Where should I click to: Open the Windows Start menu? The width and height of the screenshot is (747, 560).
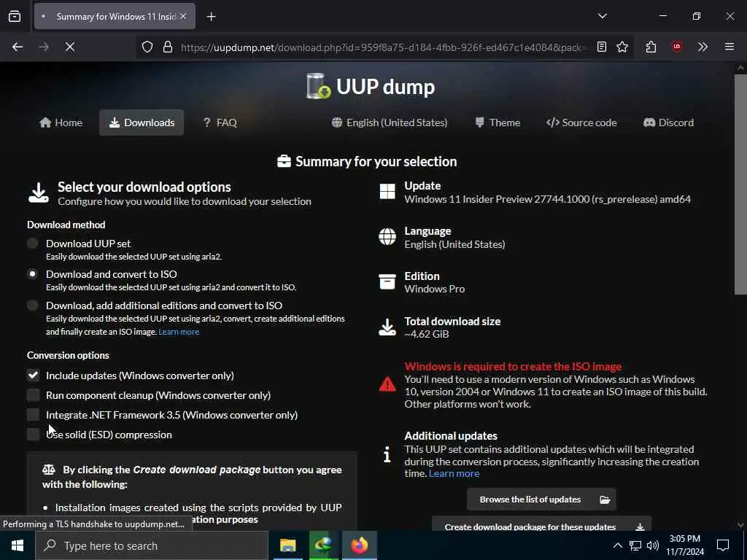click(x=18, y=545)
